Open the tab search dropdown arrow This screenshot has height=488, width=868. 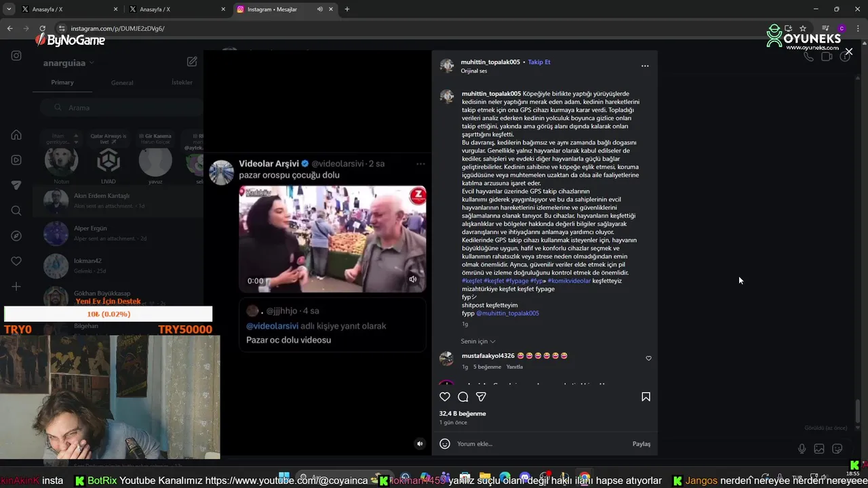pos(9,9)
